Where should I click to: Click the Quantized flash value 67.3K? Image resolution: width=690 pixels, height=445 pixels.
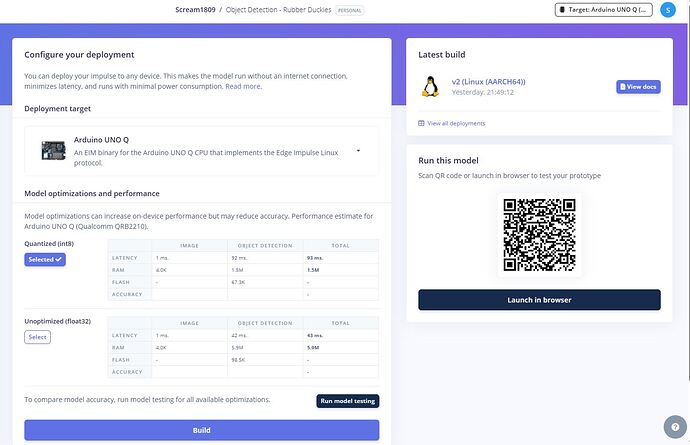[238, 282]
